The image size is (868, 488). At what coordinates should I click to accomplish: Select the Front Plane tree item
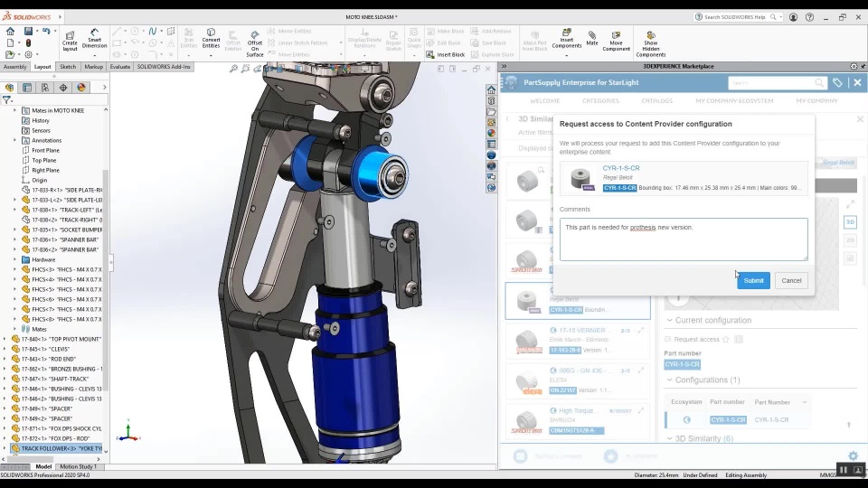pyautogui.click(x=45, y=150)
